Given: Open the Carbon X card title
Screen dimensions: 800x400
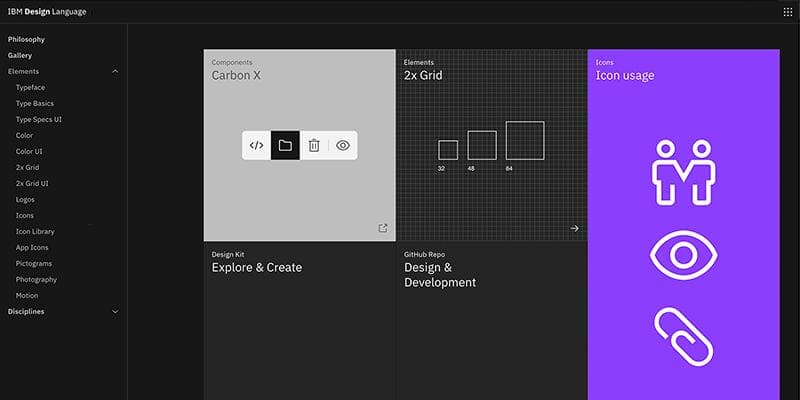Looking at the screenshot, I should point(236,76).
